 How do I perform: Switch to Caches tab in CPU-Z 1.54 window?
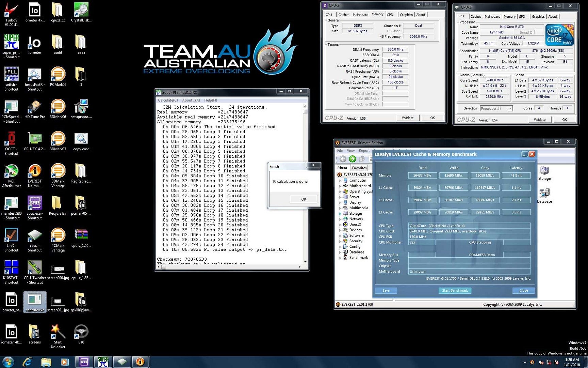(476, 16)
